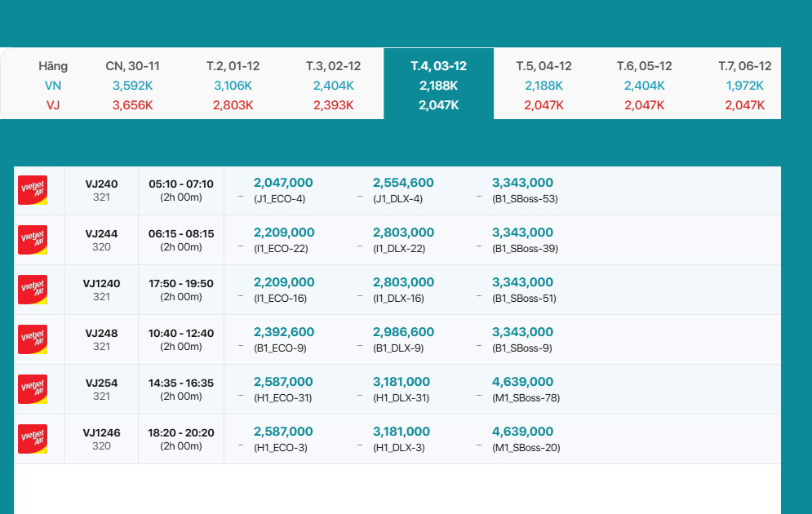Switch to the T.2, 01-12 date tab
This screenshot has width=812, height=514.
coord(233,84)
